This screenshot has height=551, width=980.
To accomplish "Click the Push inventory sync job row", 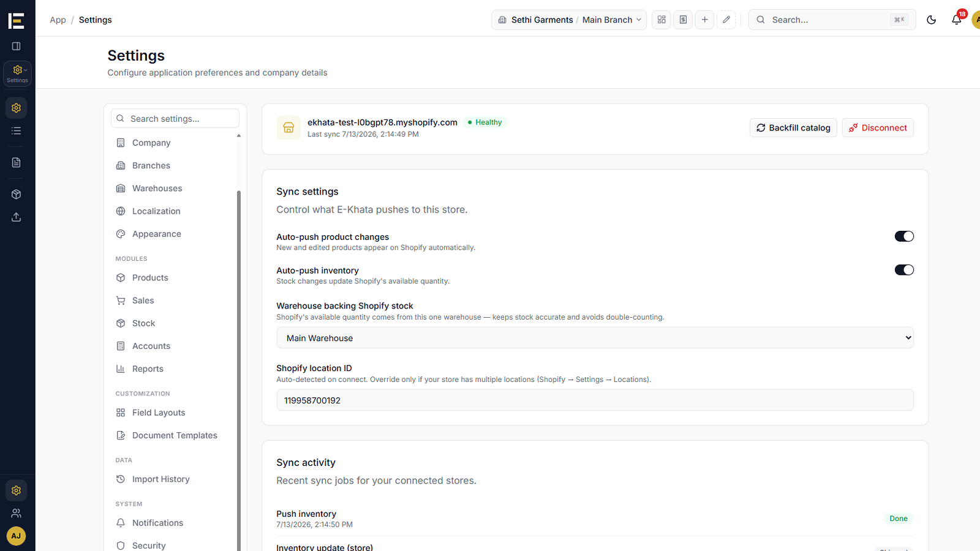I will (595, 519).
